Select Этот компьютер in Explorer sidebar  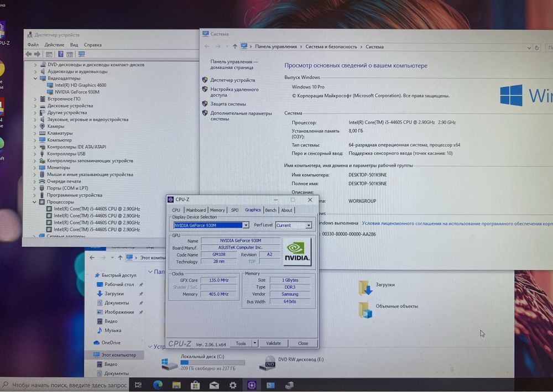pos(118,355)
